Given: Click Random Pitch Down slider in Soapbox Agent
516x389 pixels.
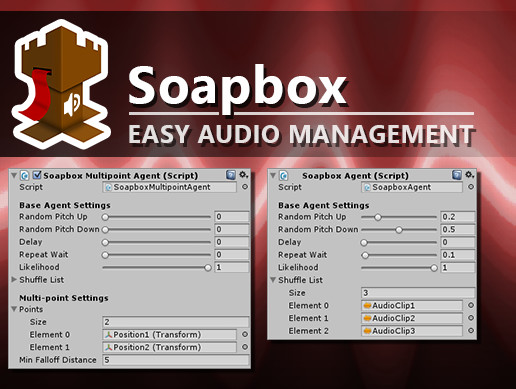Looking at the screenshot, I should coord(399,230).
